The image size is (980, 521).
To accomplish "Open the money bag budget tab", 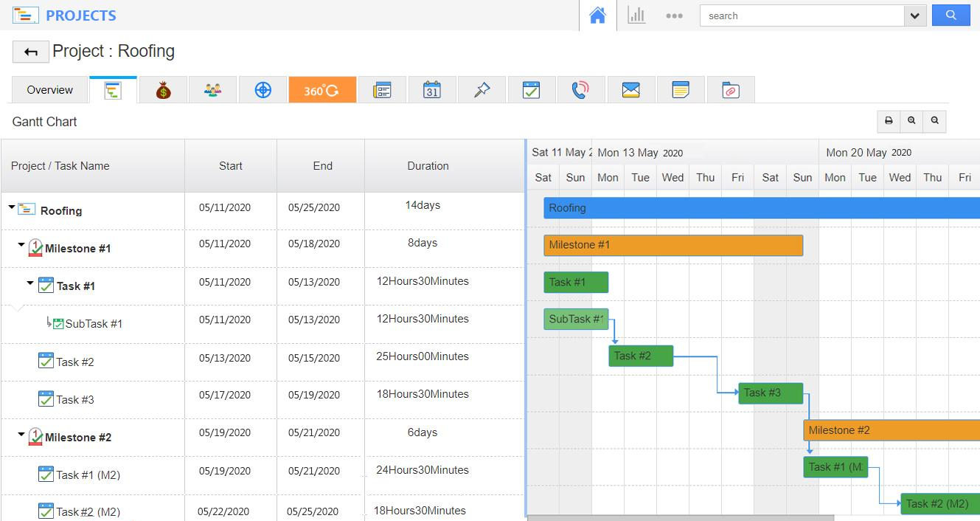I will coord(164,90).
